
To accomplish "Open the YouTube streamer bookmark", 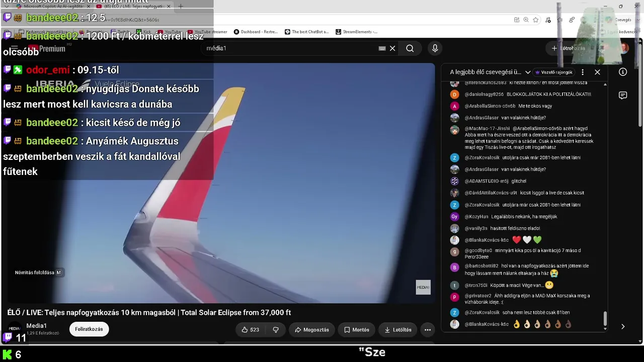I will point(208,32).
